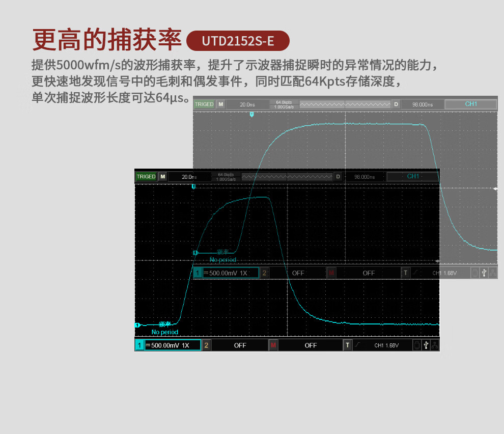Screen dimensions: 504x434
Task: Click channel 2 OFF status in gray screen
Action: [298, 273]
